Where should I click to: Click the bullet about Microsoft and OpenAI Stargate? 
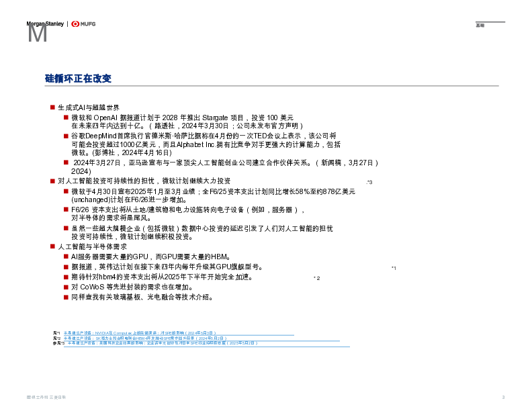tap(187, 122)
